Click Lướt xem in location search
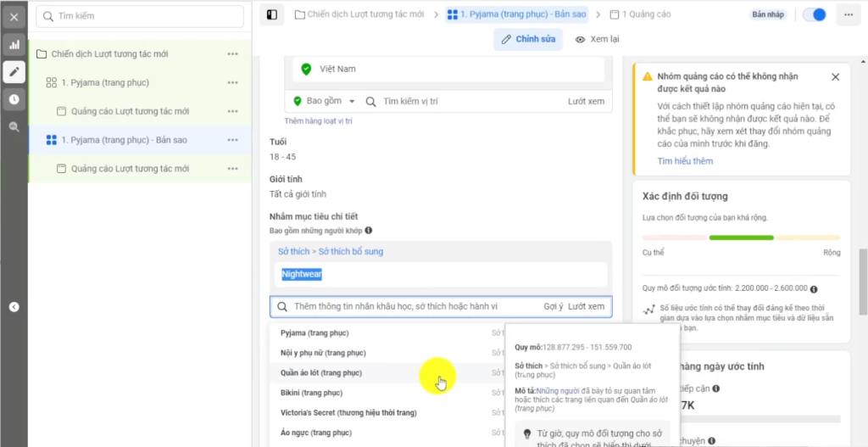 click(587, 102)
